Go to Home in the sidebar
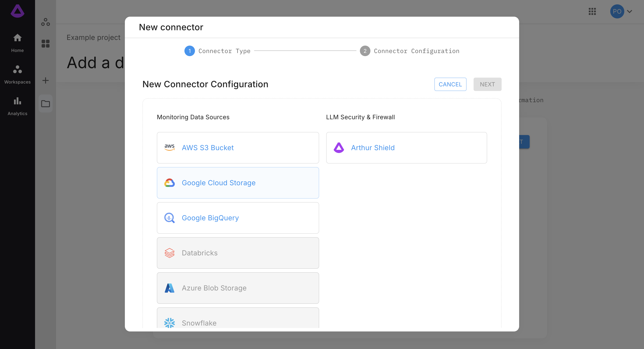This screenshot has height=349, width=644. coord(18,43)
